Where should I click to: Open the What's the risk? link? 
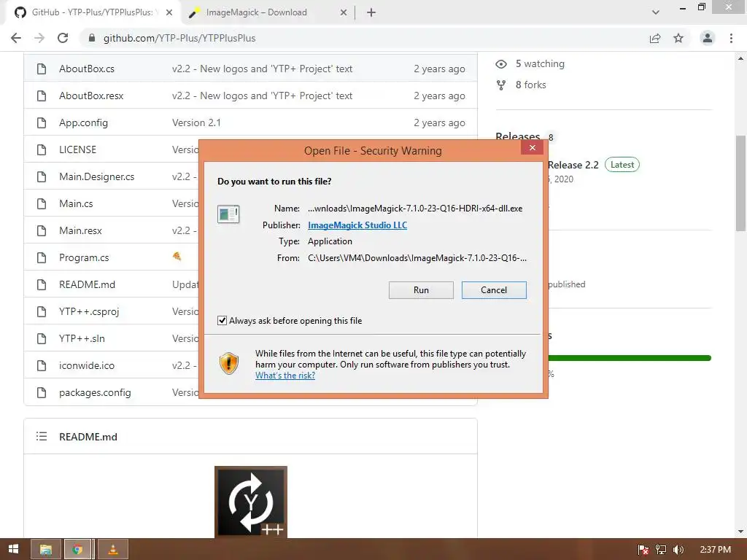285,376
